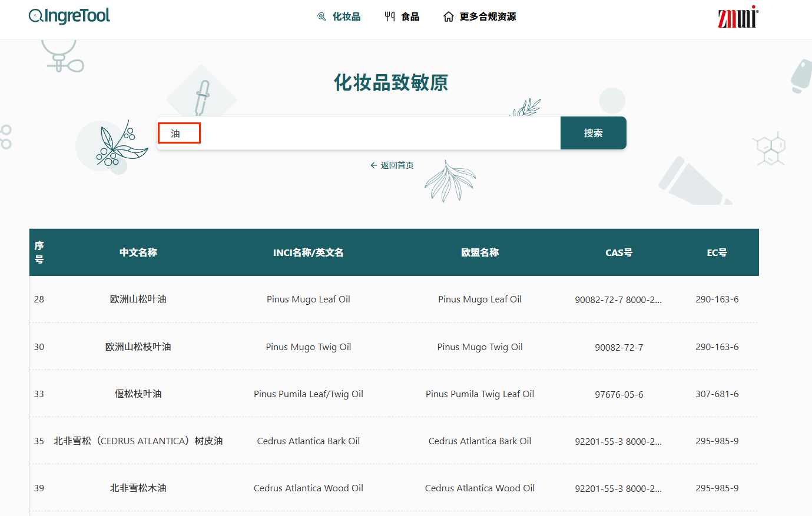Click Pinus Pumila Leaf/Twig Oil INCI name
This screenshot has height=516, width=812.
click(x=308, y=394)
